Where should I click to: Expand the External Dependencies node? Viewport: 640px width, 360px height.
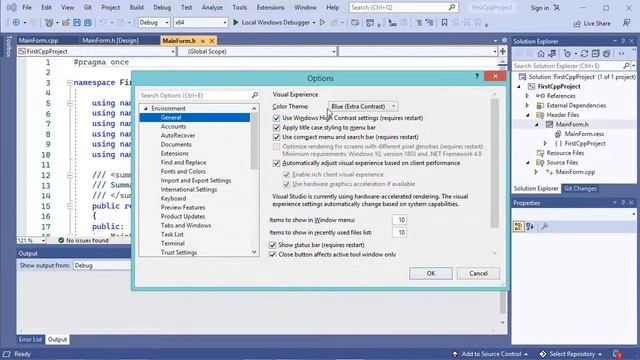coord(527,105)
